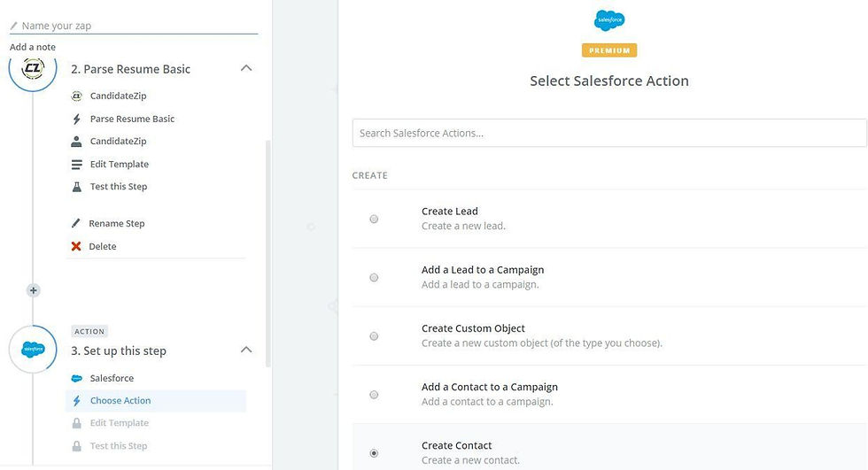868x470 pixels.
Task: Click person account icon beside CandidateZip
Action: coord(76,142)
